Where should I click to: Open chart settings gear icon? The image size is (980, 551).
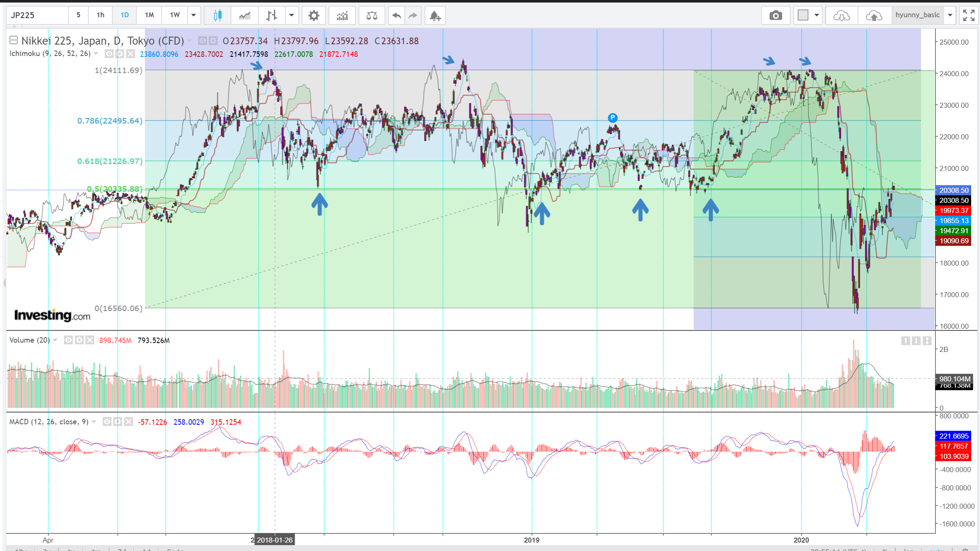click(313, 16)
